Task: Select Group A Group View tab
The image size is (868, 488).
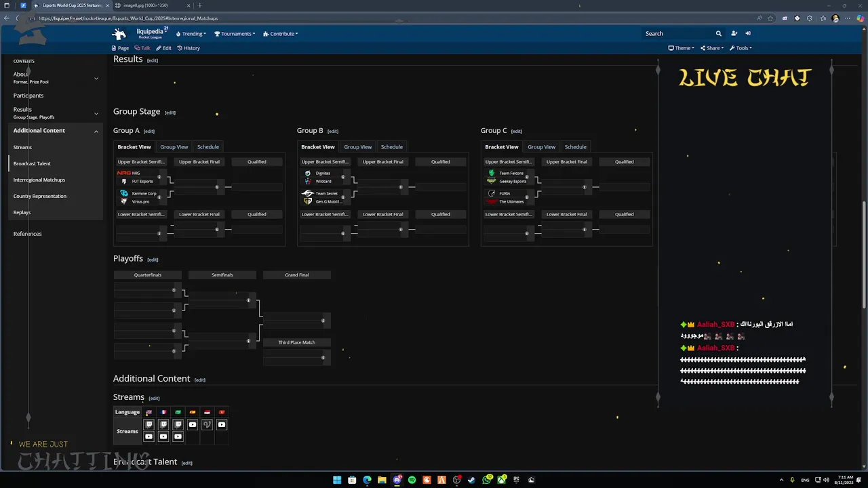Action: 174,147
